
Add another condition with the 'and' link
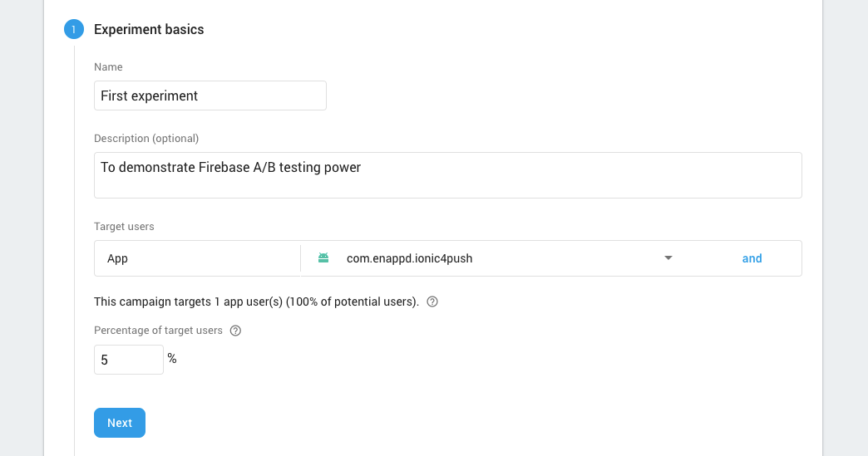(x=752, y=258)
